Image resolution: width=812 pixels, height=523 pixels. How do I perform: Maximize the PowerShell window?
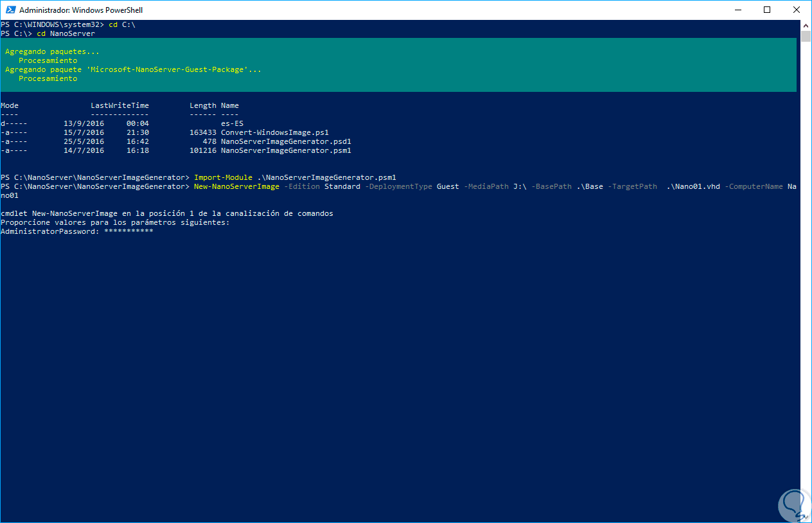[x=767, y=10]
